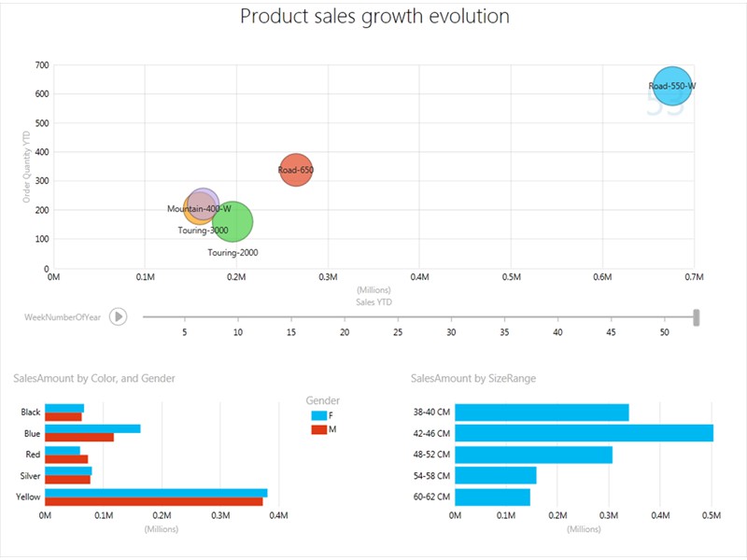Click the blue Blue female bar

coord(92,429)
